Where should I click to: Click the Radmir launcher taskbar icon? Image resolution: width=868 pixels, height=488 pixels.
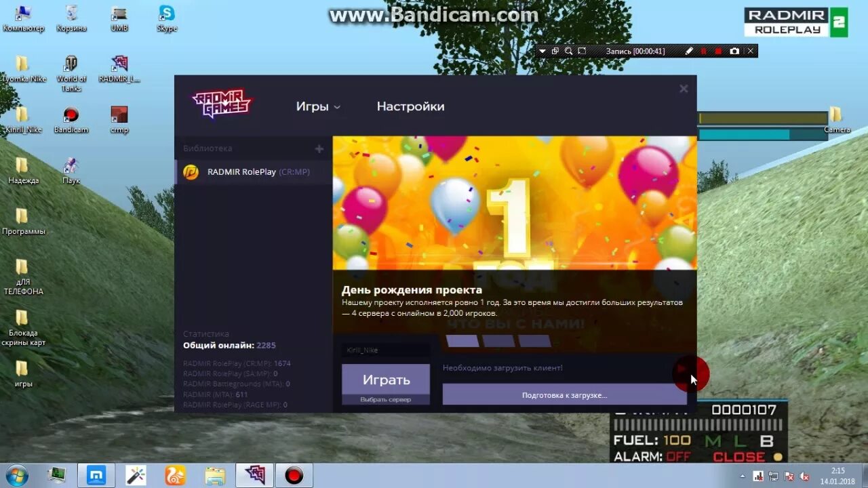pos(255,475)
